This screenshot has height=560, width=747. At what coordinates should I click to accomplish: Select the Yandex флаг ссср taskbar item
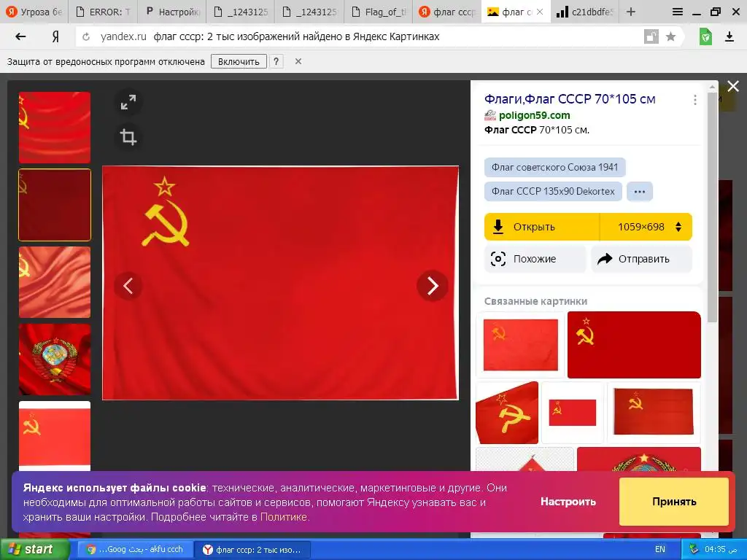[252, 550]
